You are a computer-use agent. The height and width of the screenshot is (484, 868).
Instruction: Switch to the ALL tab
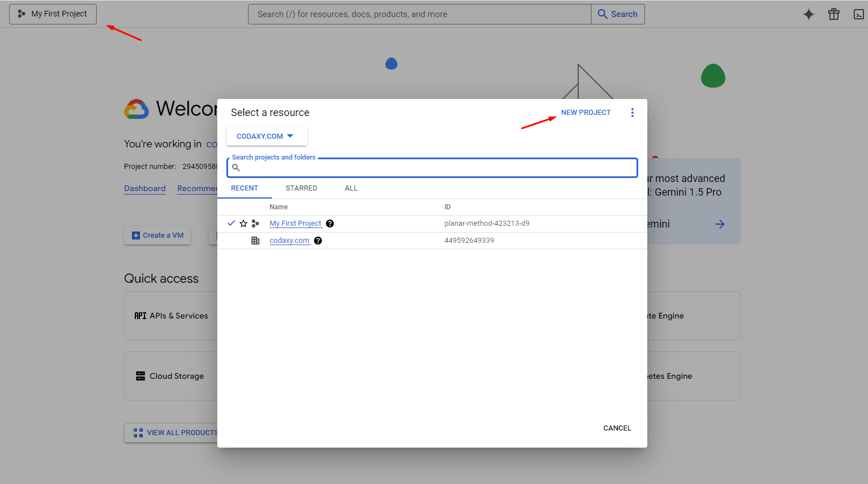click(351, 188)
